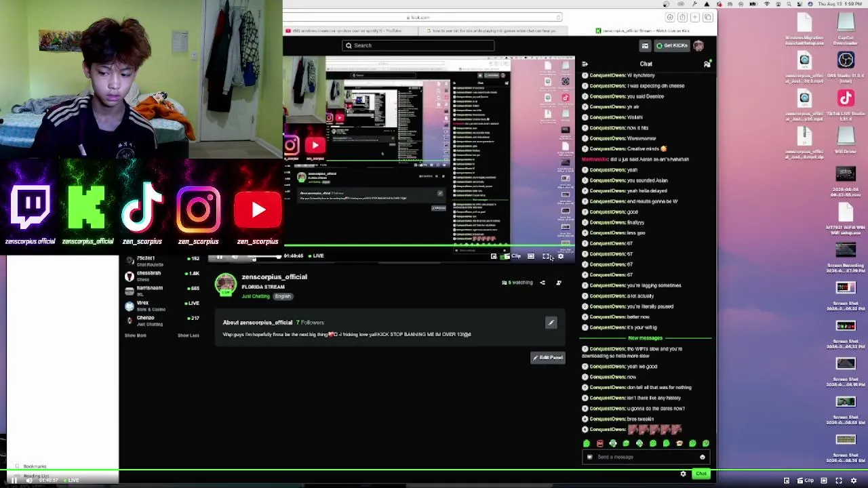
Task: Click the Instagram logo in the overlay
Action: [198, 209]
